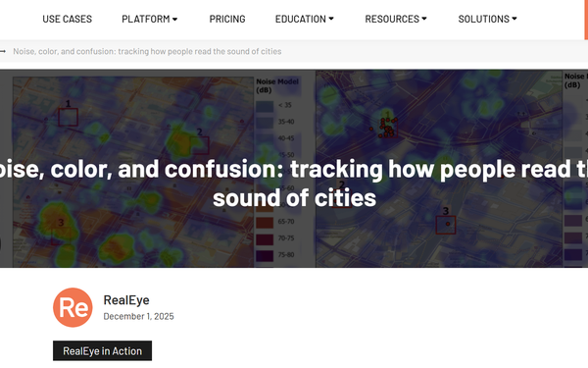Screen dimensions: 588x368
Task: Open the RealEye author name link
Action: (126, 300)
